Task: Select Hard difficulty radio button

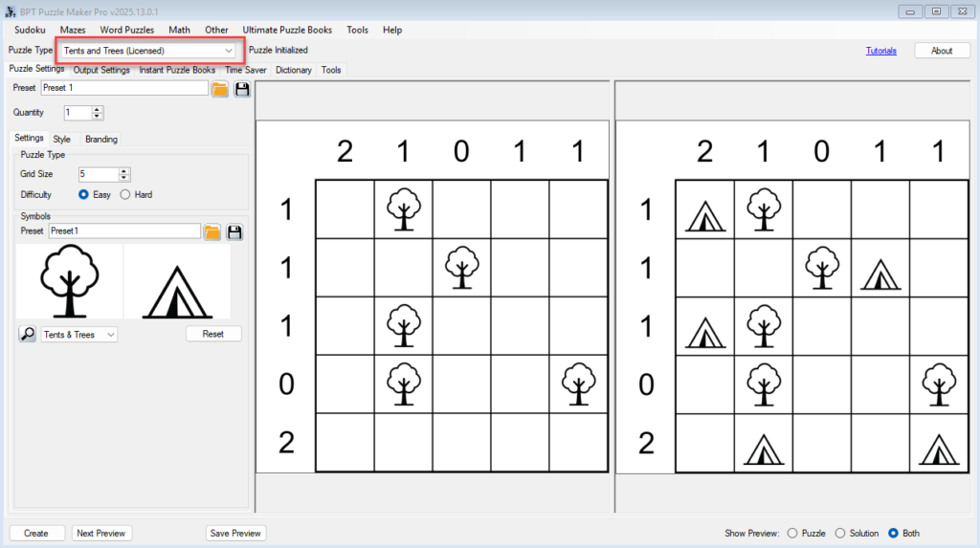Action: tap(125, 195)
